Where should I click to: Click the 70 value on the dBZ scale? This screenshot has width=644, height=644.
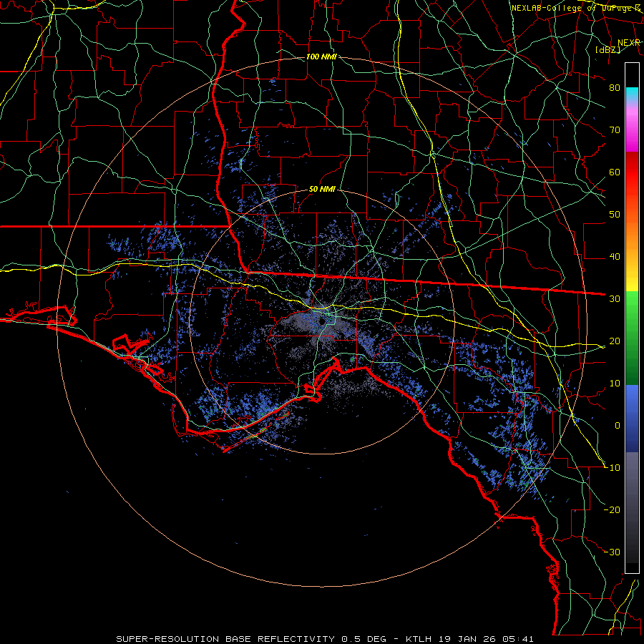[x=615, y=130]
